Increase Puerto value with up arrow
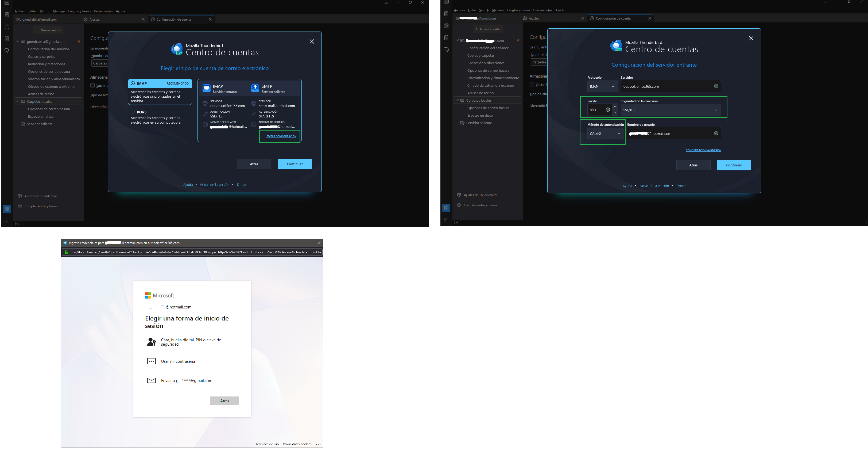The image size is (868, 458). pos(615,107)
